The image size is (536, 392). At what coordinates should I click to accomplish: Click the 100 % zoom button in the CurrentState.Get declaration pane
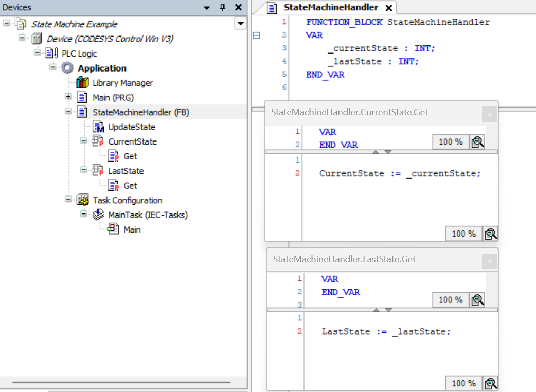coord(451,142)
